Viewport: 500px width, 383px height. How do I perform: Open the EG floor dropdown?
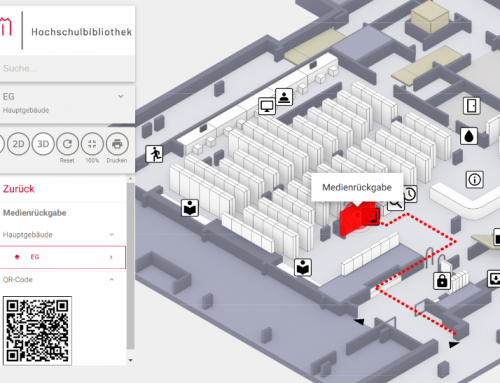(67, 103)
